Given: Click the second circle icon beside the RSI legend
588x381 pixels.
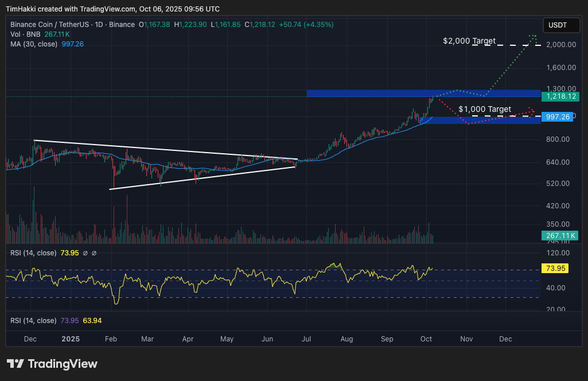Looking at the screenshot, I should coord(94,252).
